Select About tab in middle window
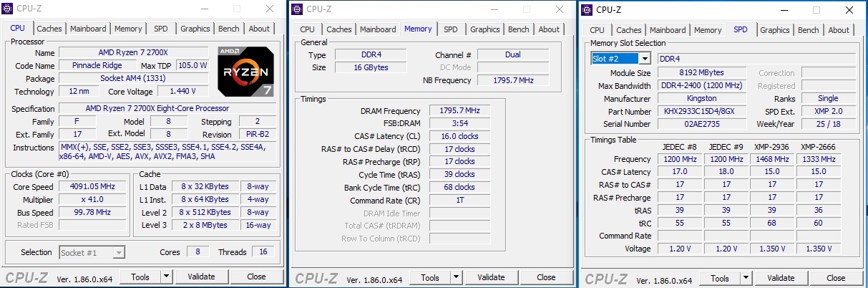This screenshot has height=288, width=868. (549, 29)
